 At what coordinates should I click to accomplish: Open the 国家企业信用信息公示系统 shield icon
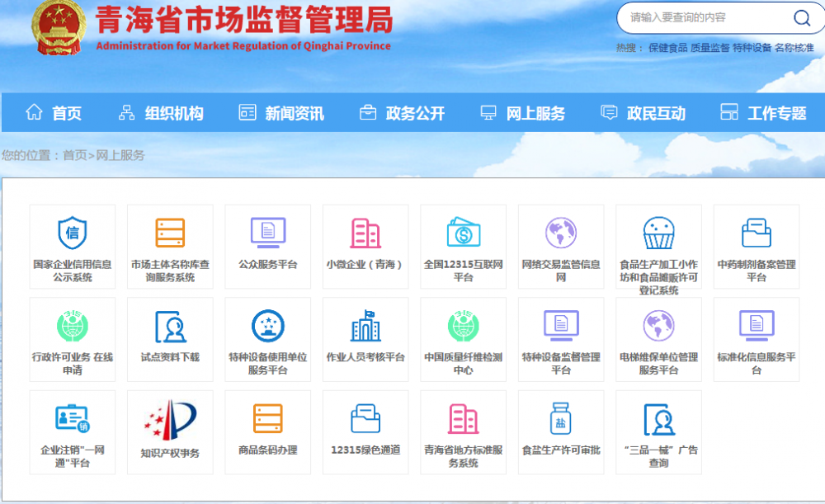[x=72, y=233]
